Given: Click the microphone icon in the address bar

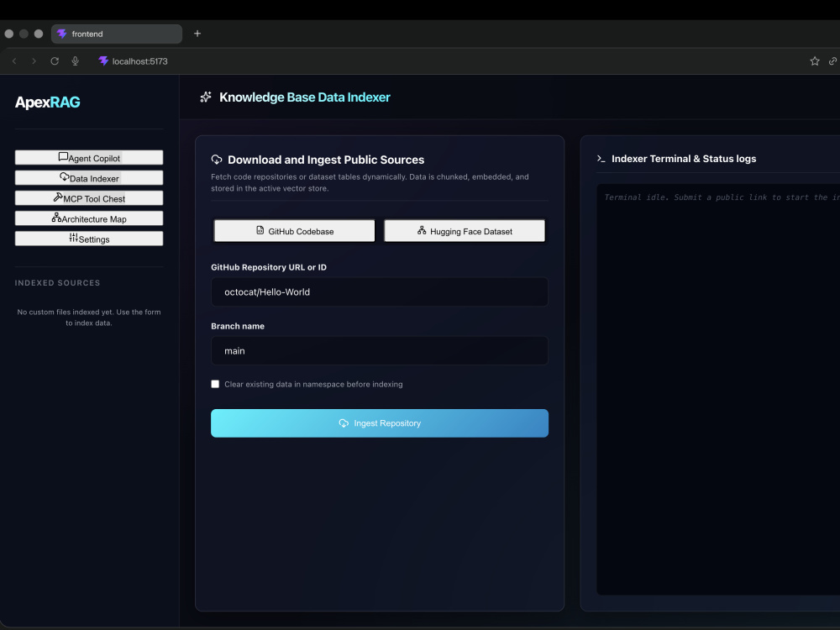Looking at the screenshot, I should tap(76, 61).
